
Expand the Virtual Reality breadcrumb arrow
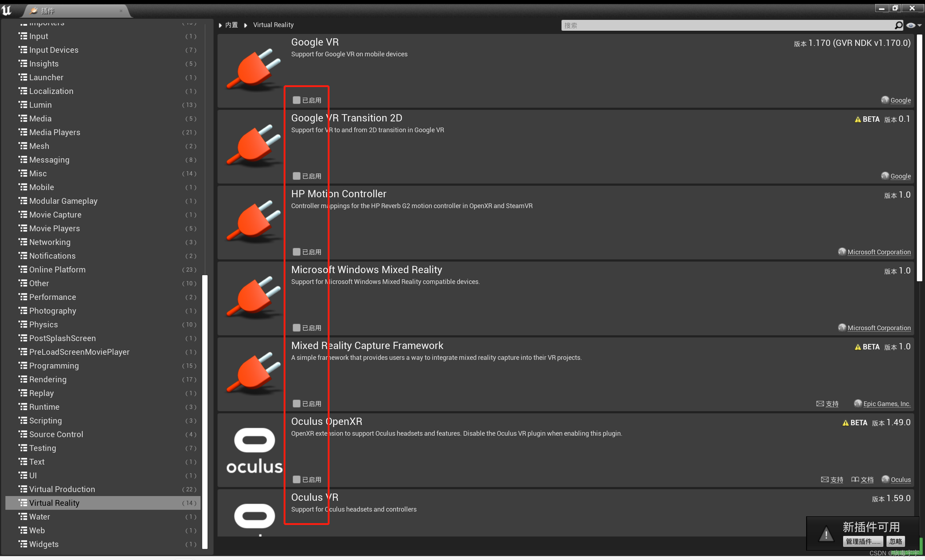click(x=245, y=25)
